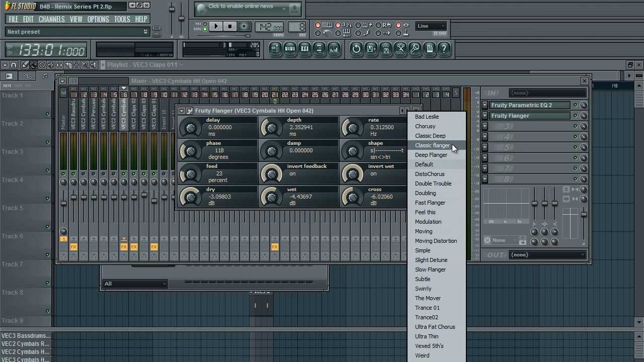Click the one-click recording microphone button

click(x=415, y=49)
